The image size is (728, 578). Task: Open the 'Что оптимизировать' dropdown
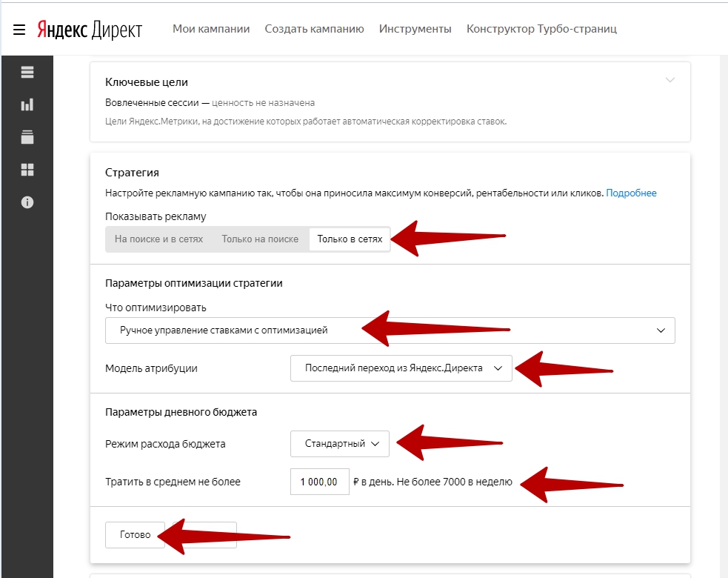click(390, 330)
